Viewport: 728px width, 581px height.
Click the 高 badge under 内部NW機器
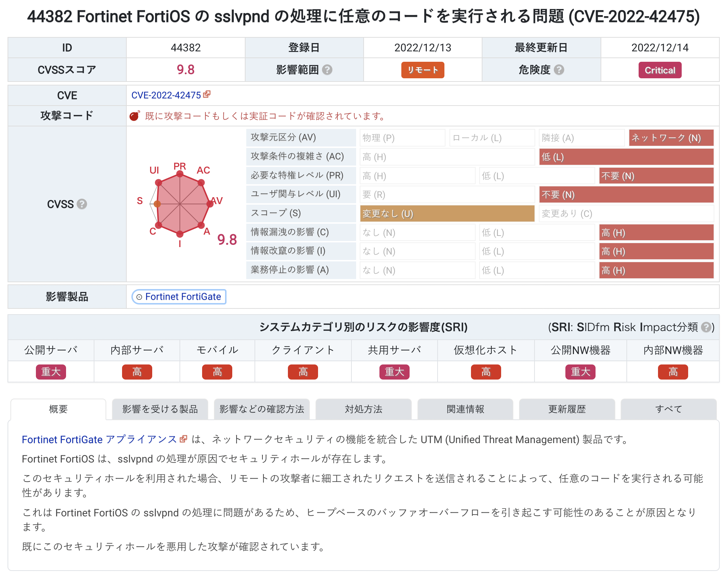(x=673, y=372)
